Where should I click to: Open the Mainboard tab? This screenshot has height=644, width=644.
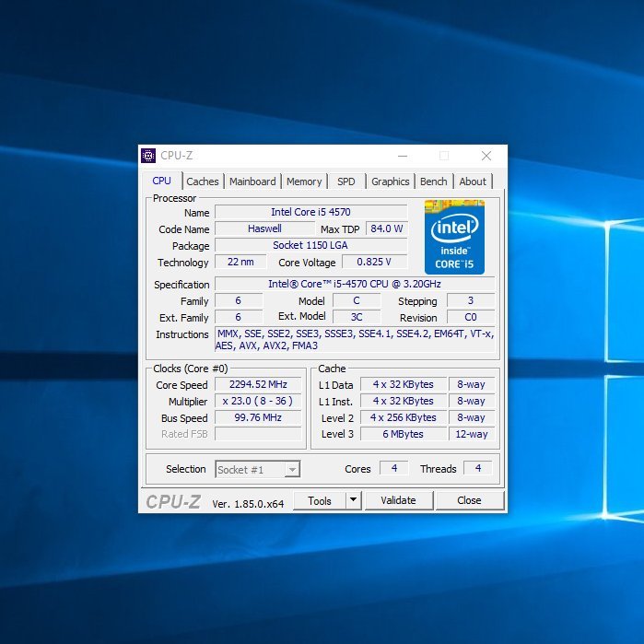(x=252, y=181)
